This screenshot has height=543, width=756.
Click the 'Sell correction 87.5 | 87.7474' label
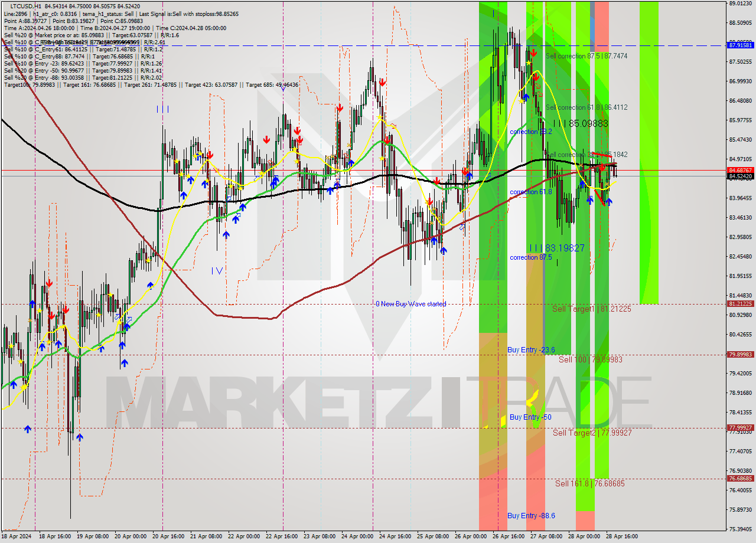[586, 56]
